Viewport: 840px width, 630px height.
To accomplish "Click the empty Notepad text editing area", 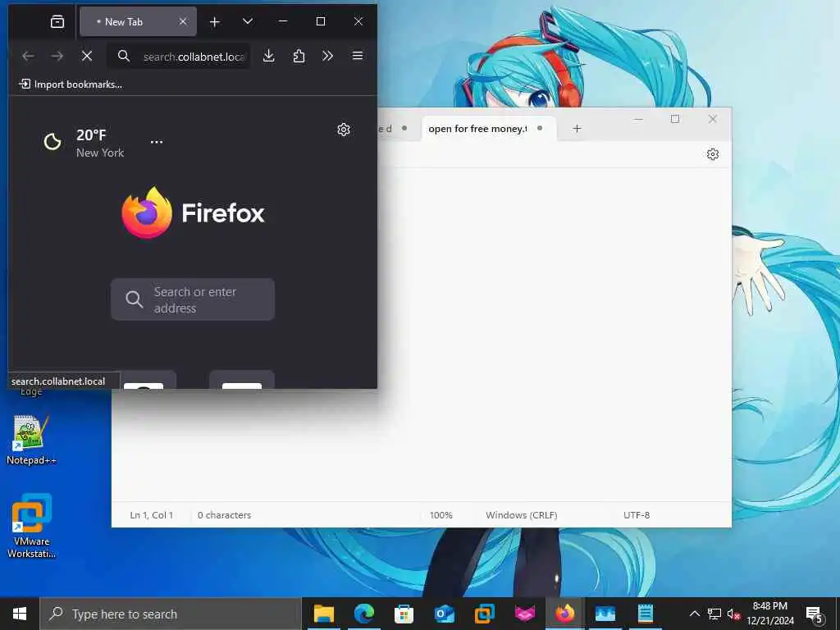I will pos(421,335).
